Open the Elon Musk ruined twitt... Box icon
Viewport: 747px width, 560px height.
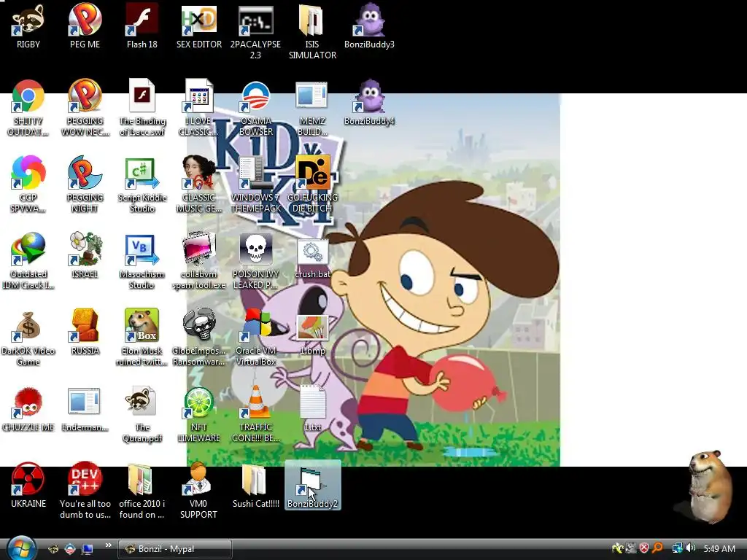pyautogui.click(x=142, y=338)
